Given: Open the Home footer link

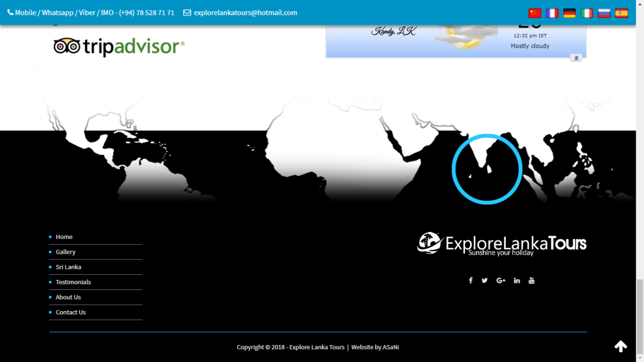Looking at the screenshot, I should (64, 237).
